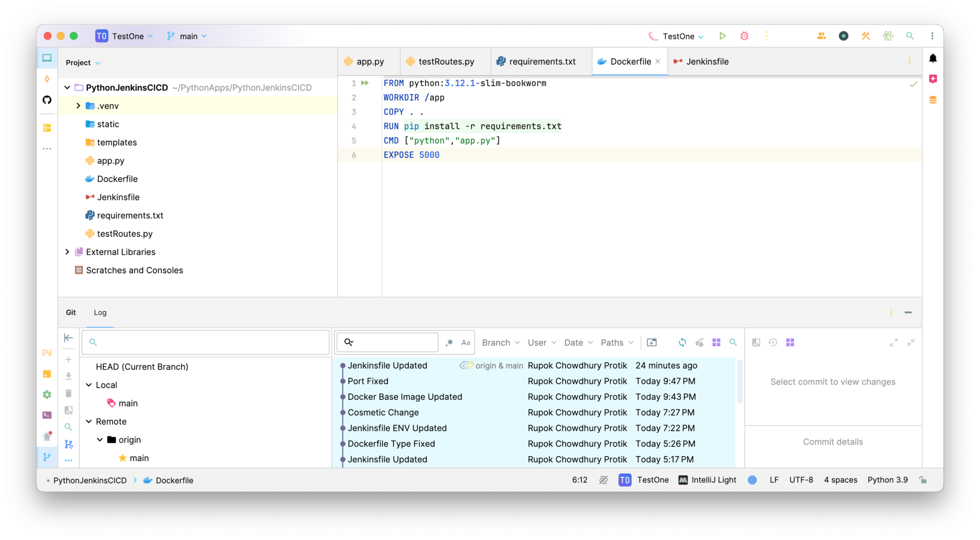Click Python 3.9 in the status bar
Viewport: 980px width, 540px height.
887,480
